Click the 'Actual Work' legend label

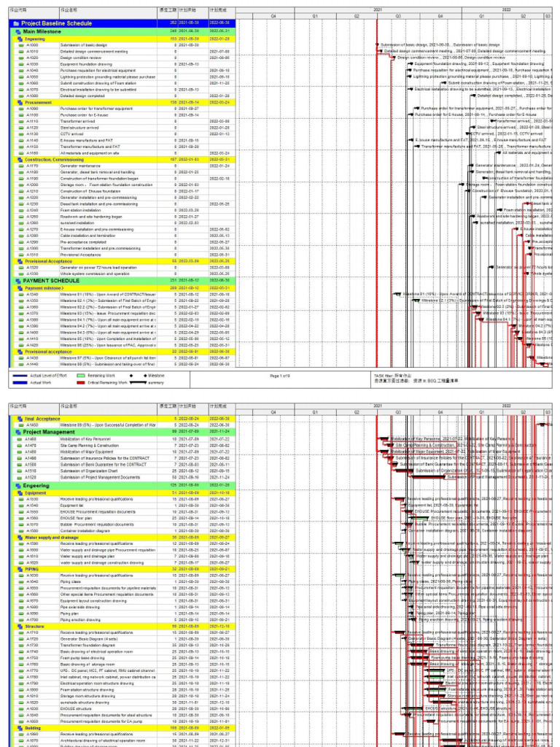[x=41, y=382]
